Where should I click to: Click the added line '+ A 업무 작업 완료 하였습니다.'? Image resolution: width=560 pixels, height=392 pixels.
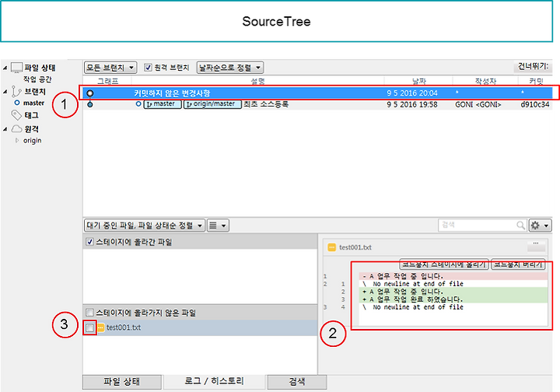(453, 299)
